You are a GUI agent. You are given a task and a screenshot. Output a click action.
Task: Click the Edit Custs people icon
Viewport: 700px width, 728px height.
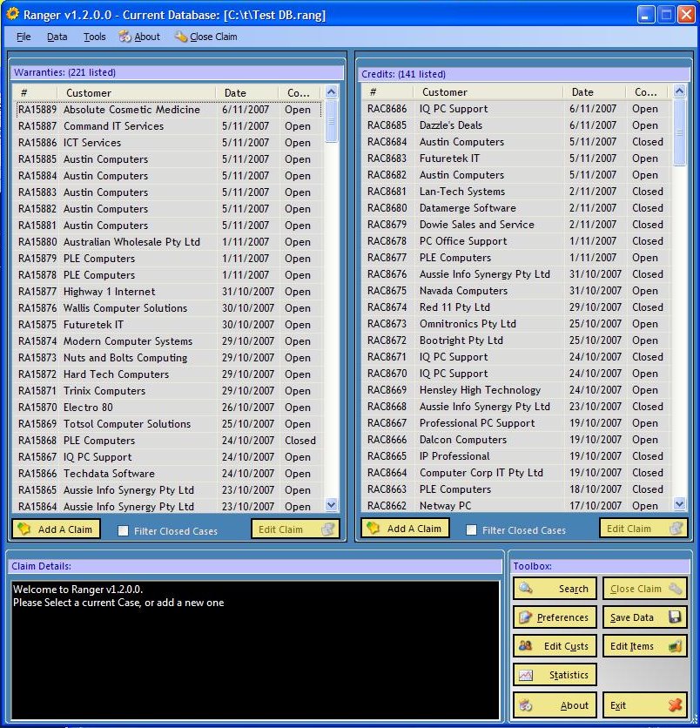coord(526,646)
